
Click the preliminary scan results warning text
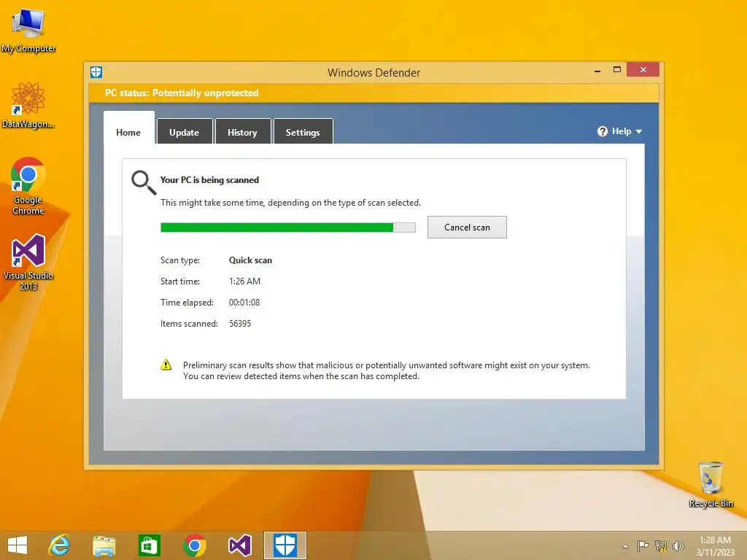point(387,370)
